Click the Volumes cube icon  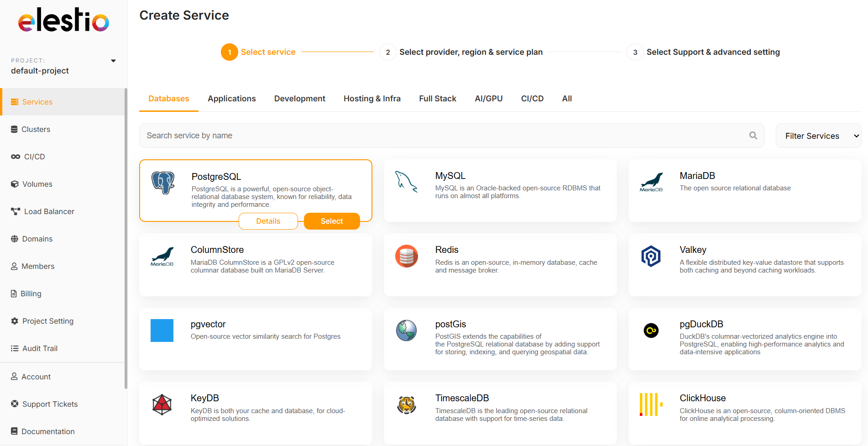[15, 184]
